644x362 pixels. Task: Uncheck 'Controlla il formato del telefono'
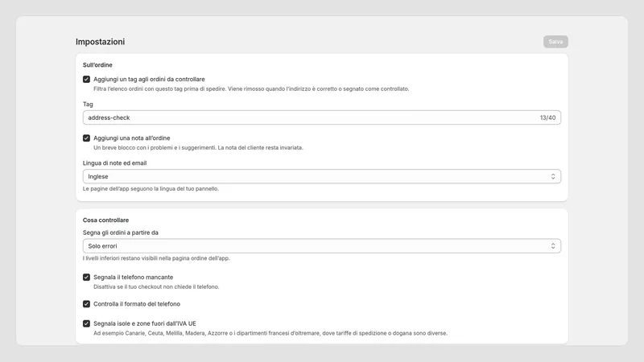click(x=86, y=304)
